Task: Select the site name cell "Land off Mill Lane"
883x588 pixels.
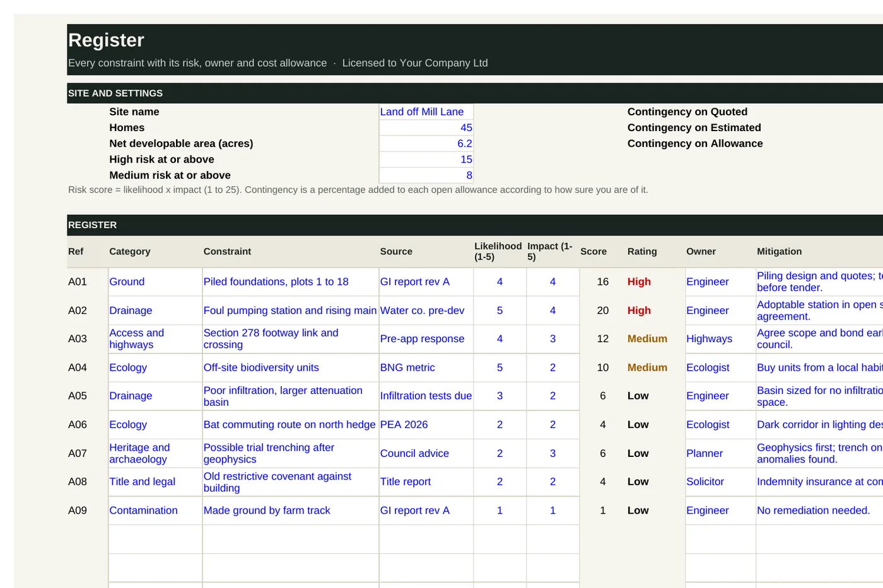Action: pyautogui.click(x=426, y=112)
